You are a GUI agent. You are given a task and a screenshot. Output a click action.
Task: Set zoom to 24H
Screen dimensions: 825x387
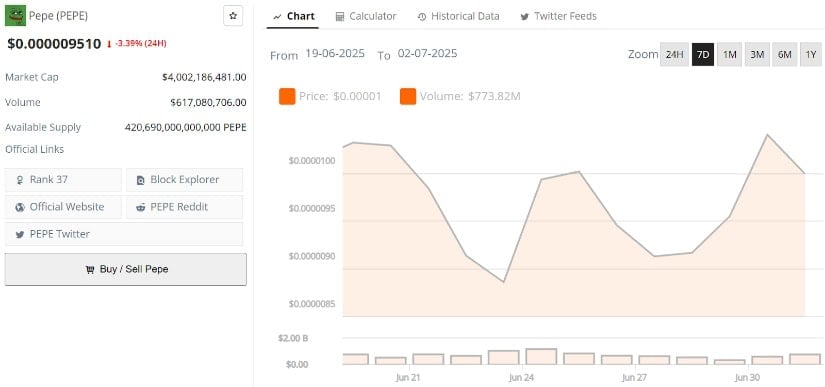coord(675,54)
